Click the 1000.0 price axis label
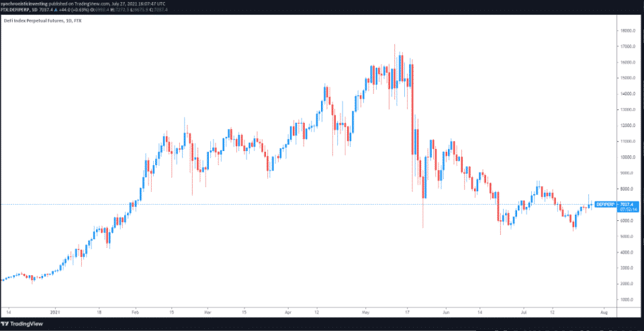644x331 pixels. 629,299
